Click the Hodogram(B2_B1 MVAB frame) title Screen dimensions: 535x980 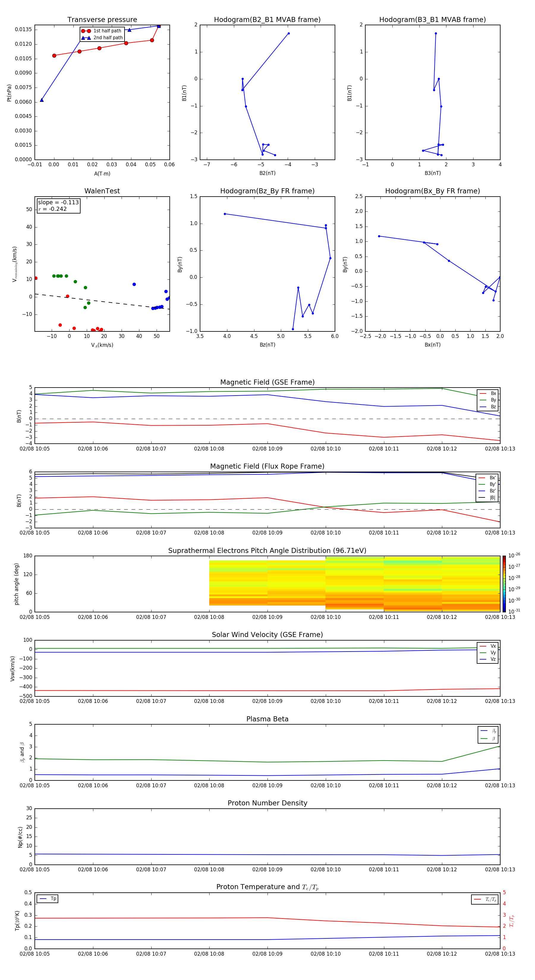tap(267, 20)
